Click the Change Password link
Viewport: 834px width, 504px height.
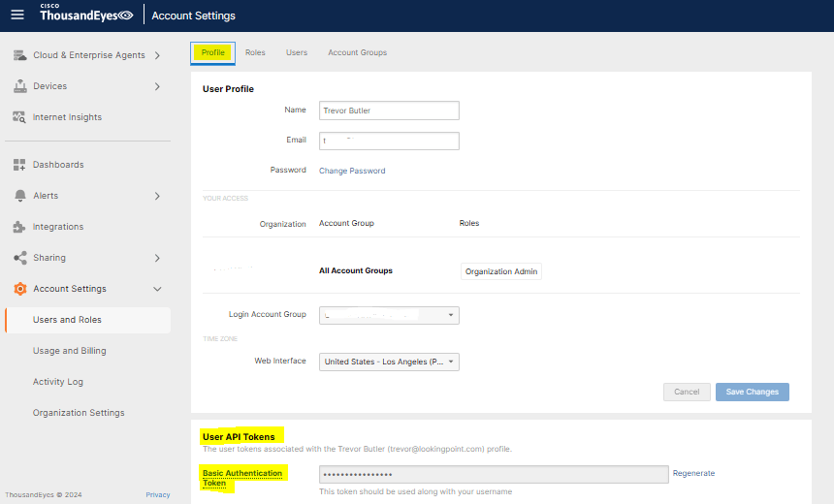coord(352,171)
